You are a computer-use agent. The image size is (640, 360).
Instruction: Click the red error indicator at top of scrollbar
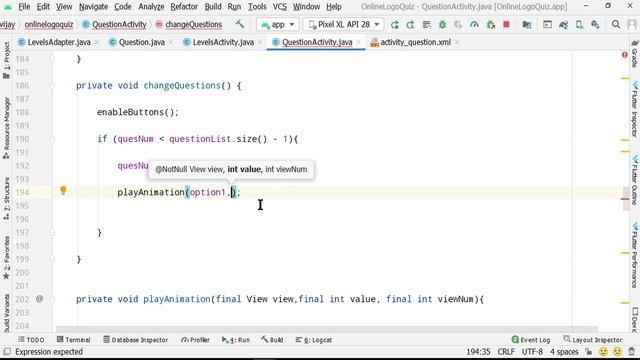624,55
